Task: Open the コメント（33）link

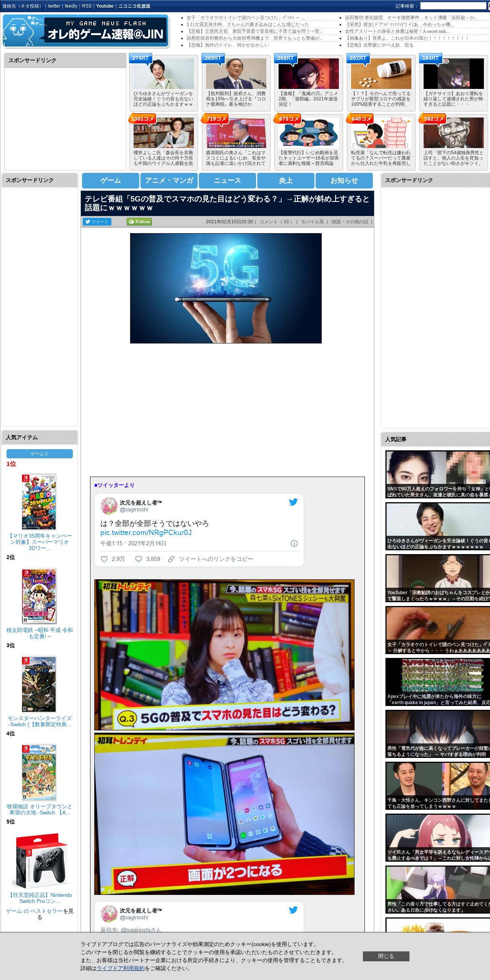Action: pyautogui.click(x=277, y=222)
